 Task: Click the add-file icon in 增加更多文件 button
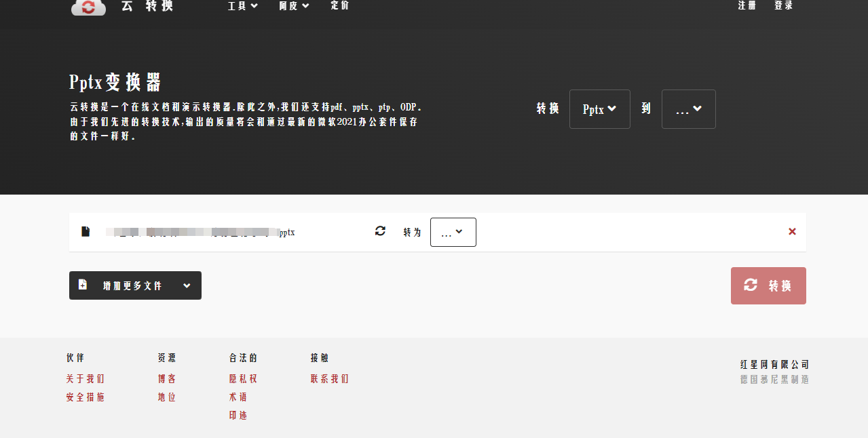(x=83, y=285)
